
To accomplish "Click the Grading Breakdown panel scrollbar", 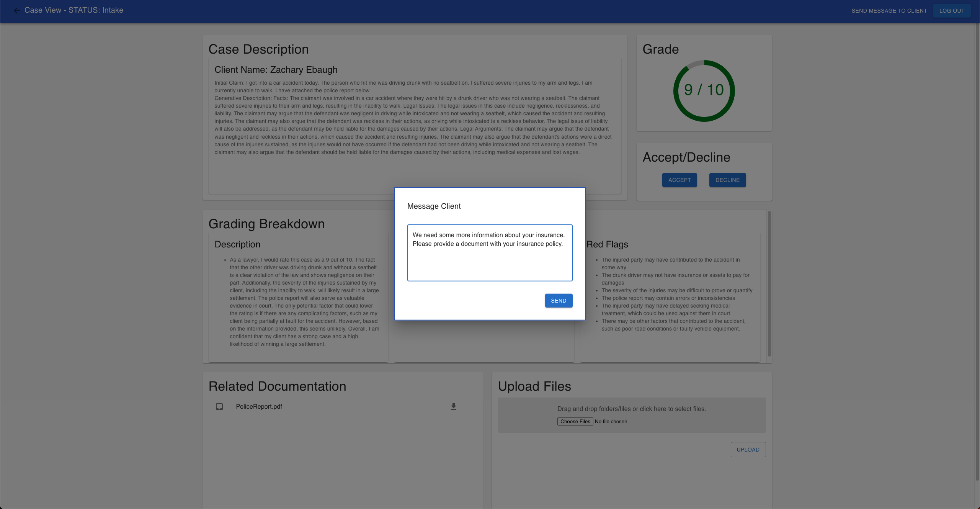I will tap(769, 283).
